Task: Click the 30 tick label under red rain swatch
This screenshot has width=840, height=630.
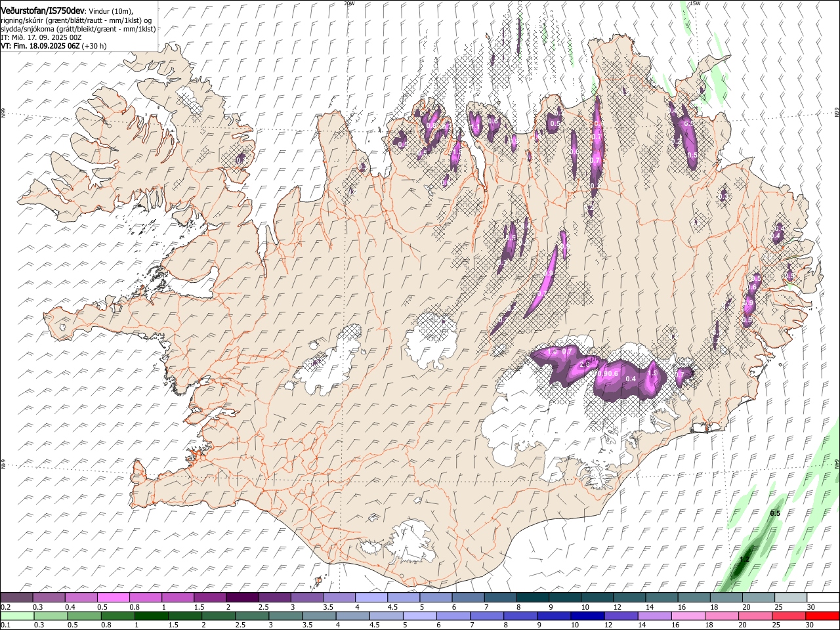Action: (x=811, y=625)
